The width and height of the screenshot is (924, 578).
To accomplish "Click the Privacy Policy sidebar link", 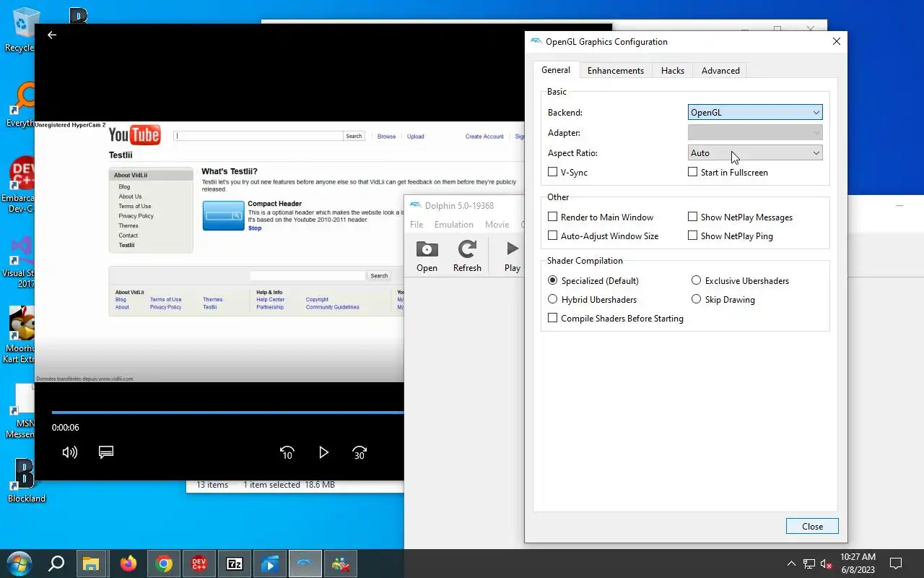I will (136, 216).
